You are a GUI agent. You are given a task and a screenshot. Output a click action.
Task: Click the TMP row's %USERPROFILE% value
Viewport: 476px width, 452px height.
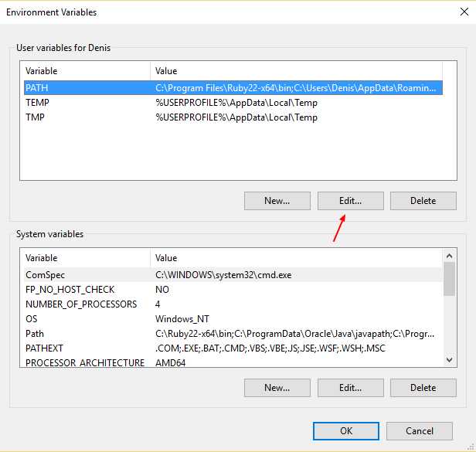236,117
